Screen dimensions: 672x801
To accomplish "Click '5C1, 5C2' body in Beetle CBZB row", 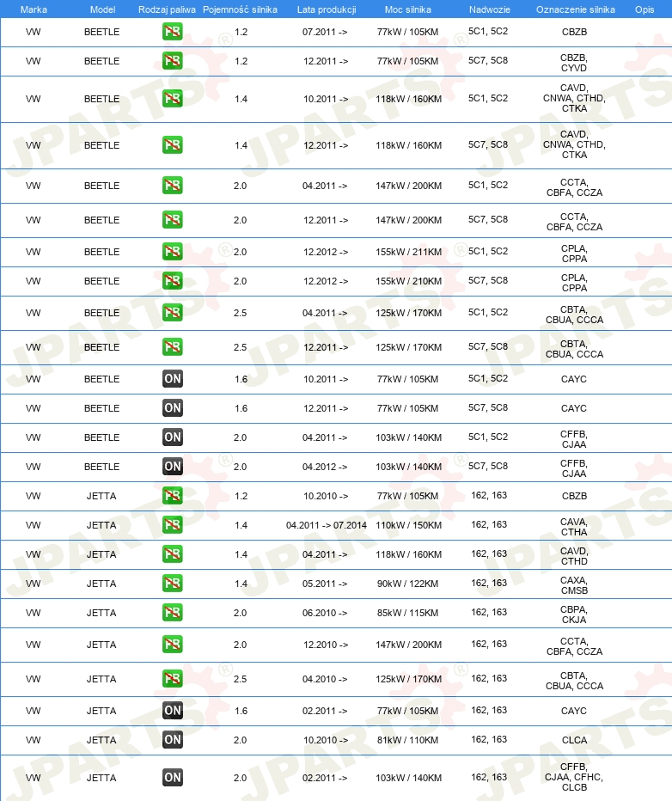I will [488, 31].
